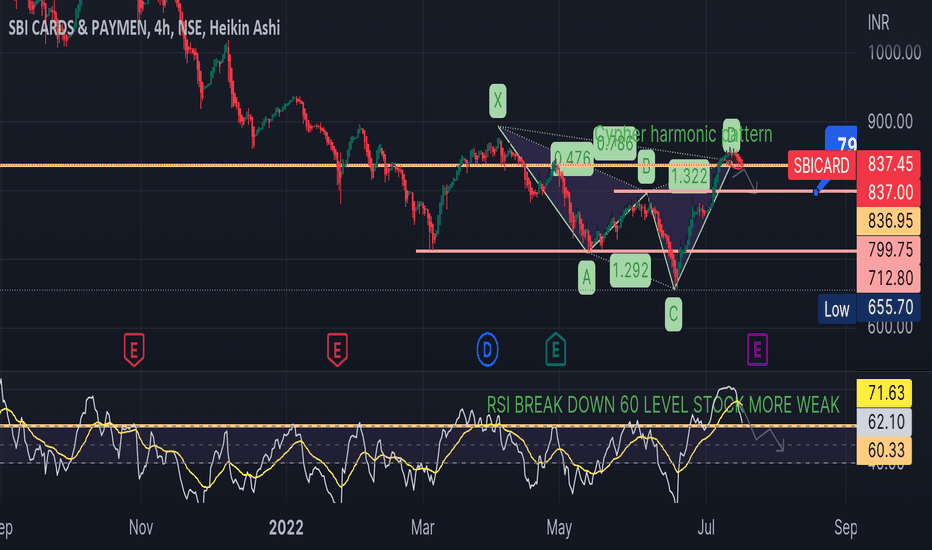The image size is (932, 550).
Task: Open the blue dividend D marker
Action: point(487,350)
